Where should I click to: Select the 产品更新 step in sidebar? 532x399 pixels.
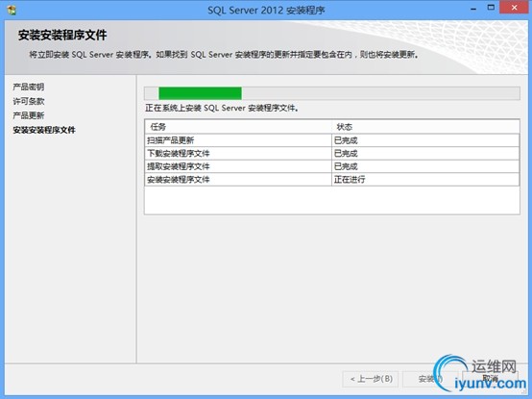coord(29,115)
